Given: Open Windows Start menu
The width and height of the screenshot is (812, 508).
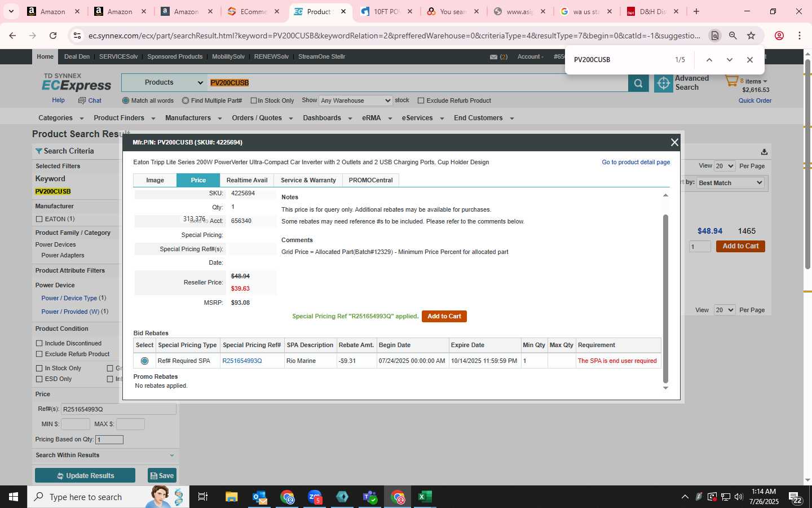Looking at the screenshot, I should pyautogui.click(x=14, y=497).
